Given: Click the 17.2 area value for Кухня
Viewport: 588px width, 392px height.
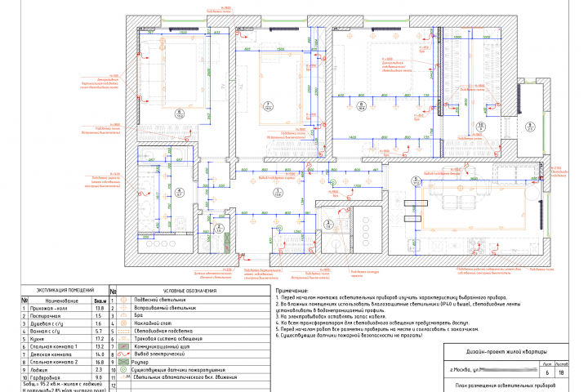Looking at the screenshot, I should click(100, 339).
